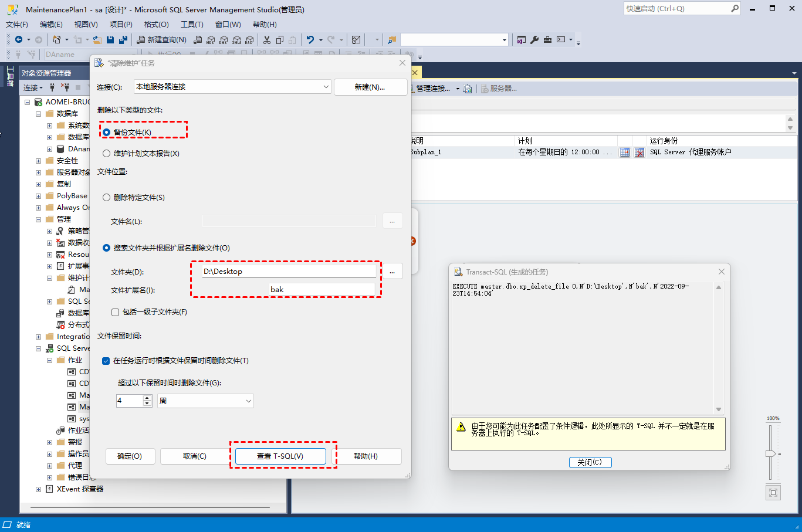Open the 周 time unit dropdown
The image size is (802, 532).
coord(248,401)
